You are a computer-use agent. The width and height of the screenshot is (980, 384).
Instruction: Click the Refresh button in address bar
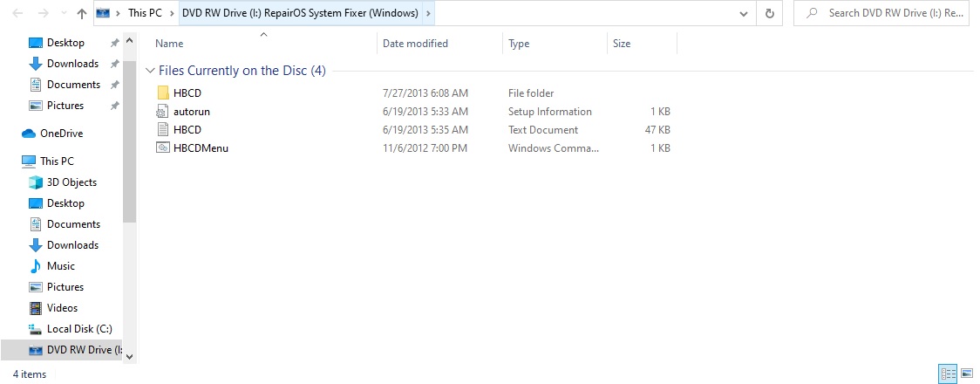[x=769, y=14]
